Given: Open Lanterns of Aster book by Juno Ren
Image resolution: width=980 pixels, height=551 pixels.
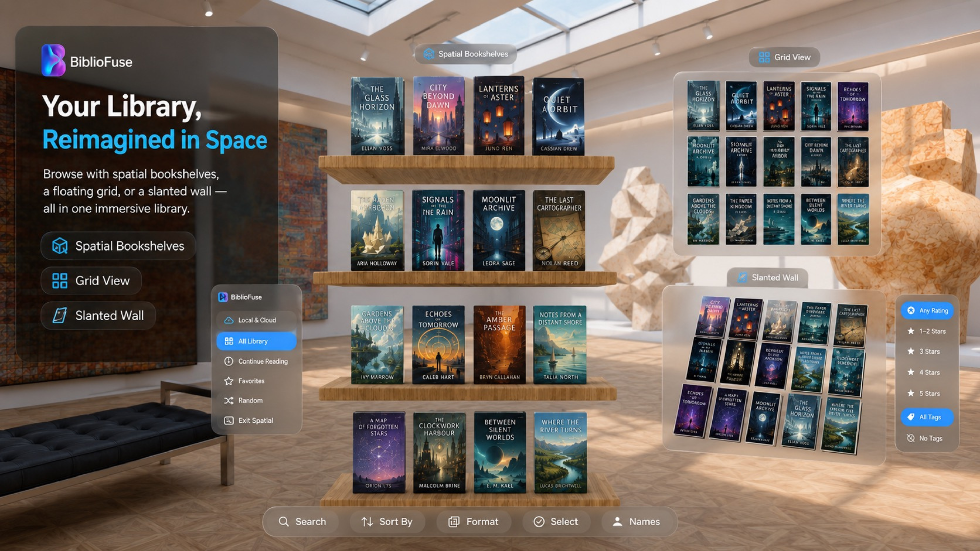Looking at the screenshot, I should tap(499, 116).
